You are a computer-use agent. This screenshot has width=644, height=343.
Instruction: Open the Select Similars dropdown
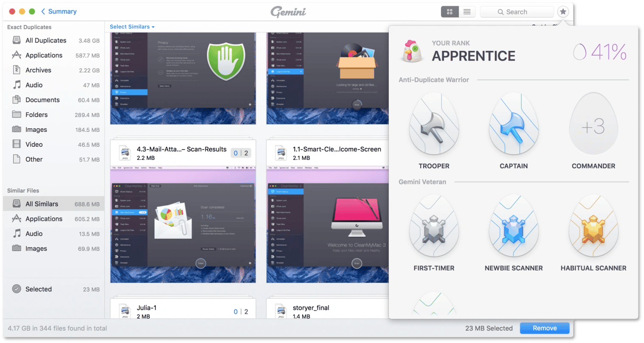pyautogui.click(x=132, y=27)
